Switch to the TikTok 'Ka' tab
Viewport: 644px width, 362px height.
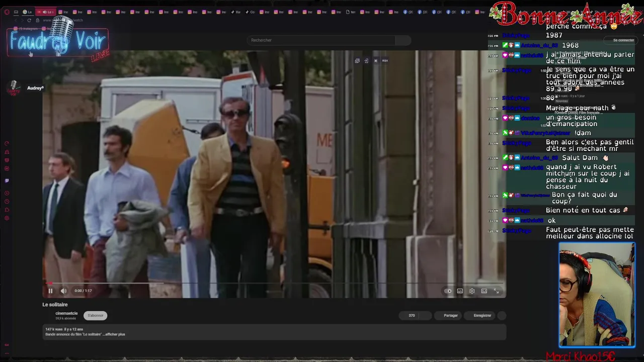click(x=235, y=12)
